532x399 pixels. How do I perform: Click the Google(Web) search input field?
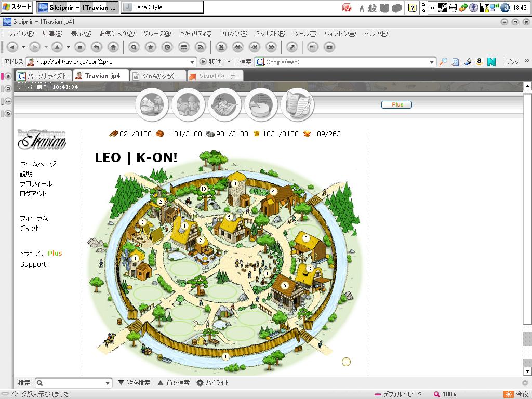346,62
